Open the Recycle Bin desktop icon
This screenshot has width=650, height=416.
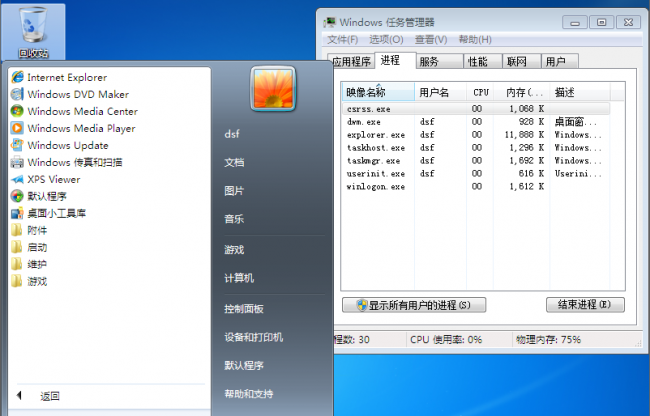click(33, 32)
